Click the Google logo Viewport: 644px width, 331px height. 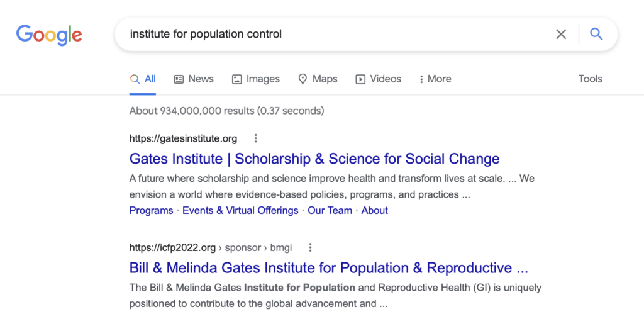pos(49,34)
